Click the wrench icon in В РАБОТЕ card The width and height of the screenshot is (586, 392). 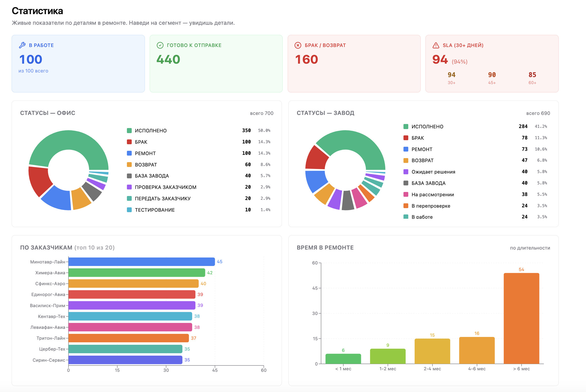pyautogui.click(x=22, y=45)
